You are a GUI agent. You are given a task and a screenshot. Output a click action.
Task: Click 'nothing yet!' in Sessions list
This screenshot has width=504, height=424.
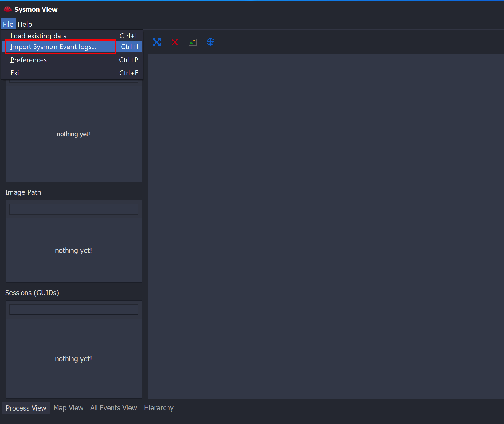coord(73,359)
